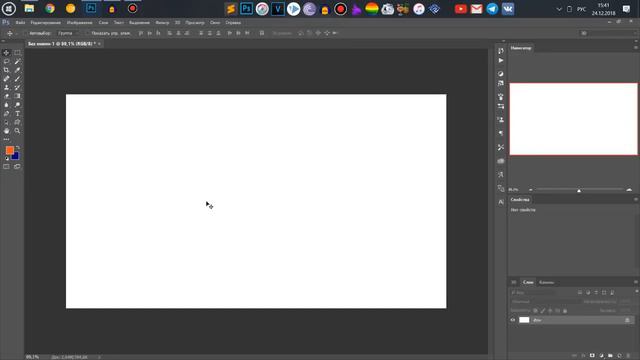Open Telegram from the taskbar
Viewport: 640px width, 360px height.
coord(492,9)
